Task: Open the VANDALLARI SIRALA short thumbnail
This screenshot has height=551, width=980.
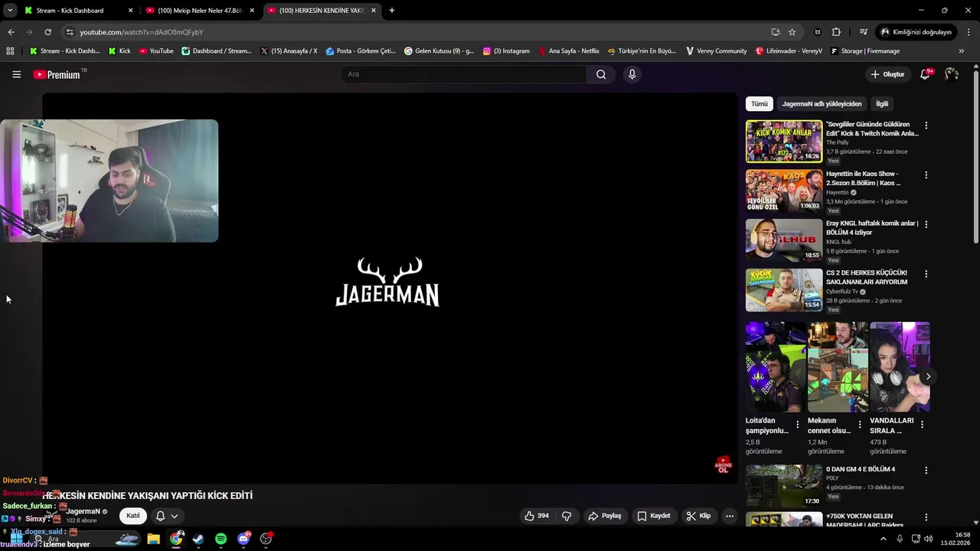Action: click(x=900, y=367)
